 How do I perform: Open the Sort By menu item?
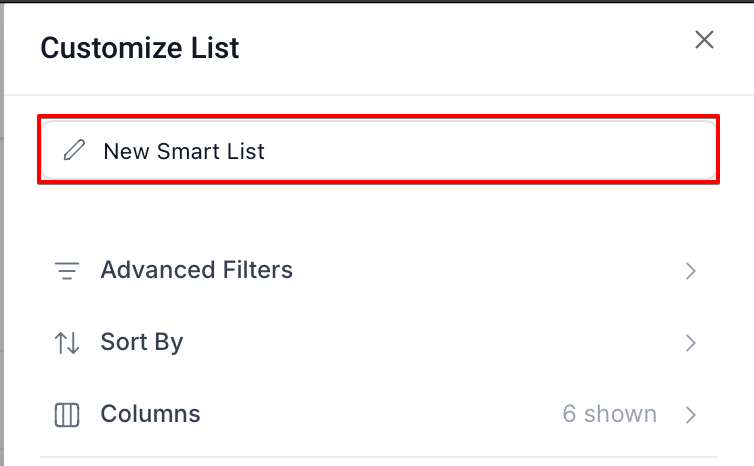(x=142, y=343)
